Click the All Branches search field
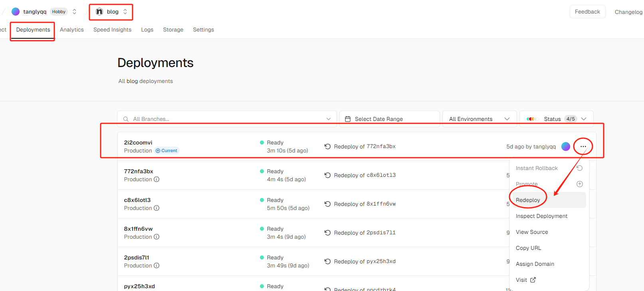 (227, 119)
